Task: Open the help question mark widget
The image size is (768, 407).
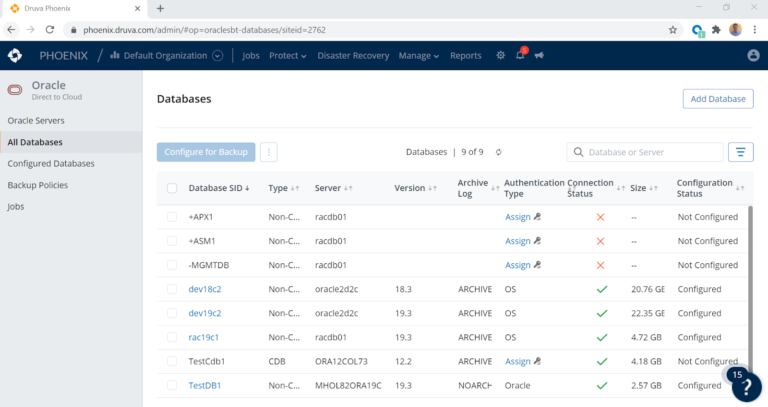Action: click(746, 387)
